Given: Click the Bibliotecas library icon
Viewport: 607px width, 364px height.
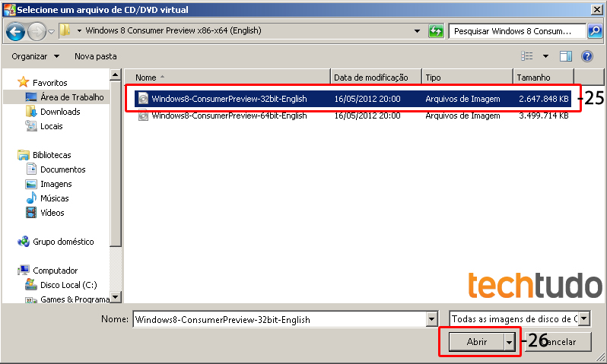Looking at the screenshot, I should click(24, 155).
